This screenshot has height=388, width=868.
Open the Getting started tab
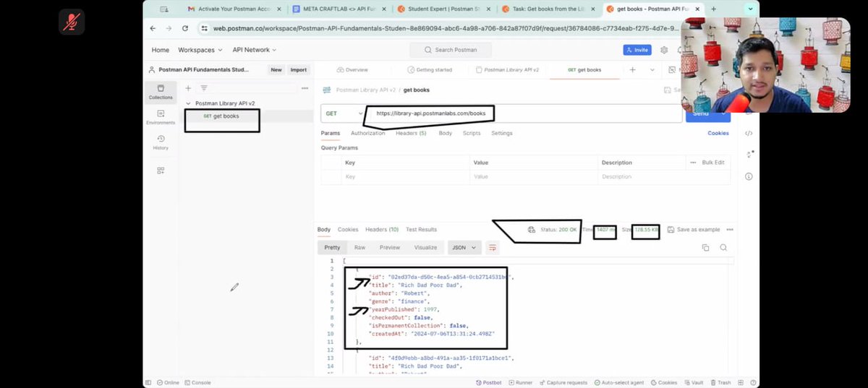[x=430, y=70]
